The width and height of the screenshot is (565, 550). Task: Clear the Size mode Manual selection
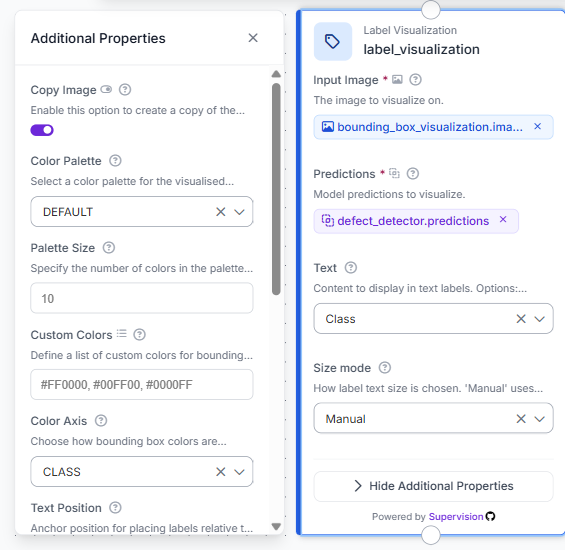pyautogui.click(x=521, y=419)
